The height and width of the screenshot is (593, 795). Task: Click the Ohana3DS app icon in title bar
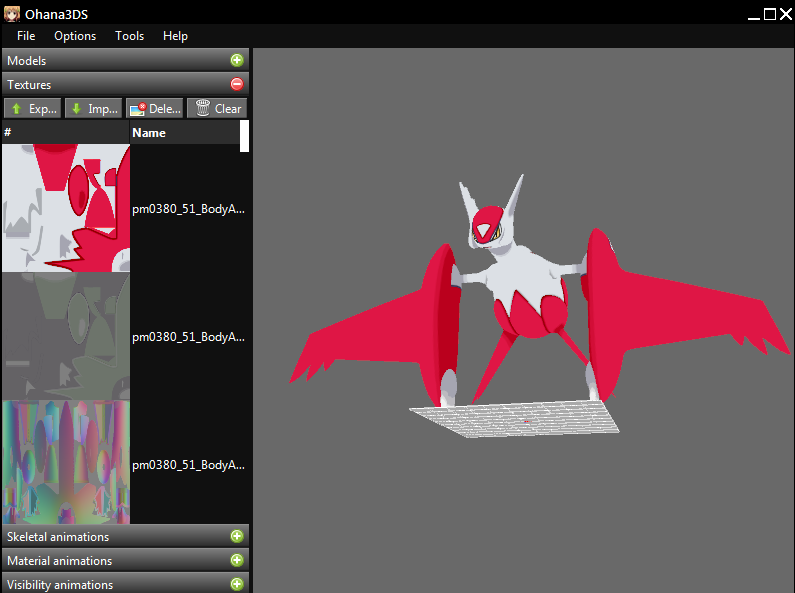[11, 13]
